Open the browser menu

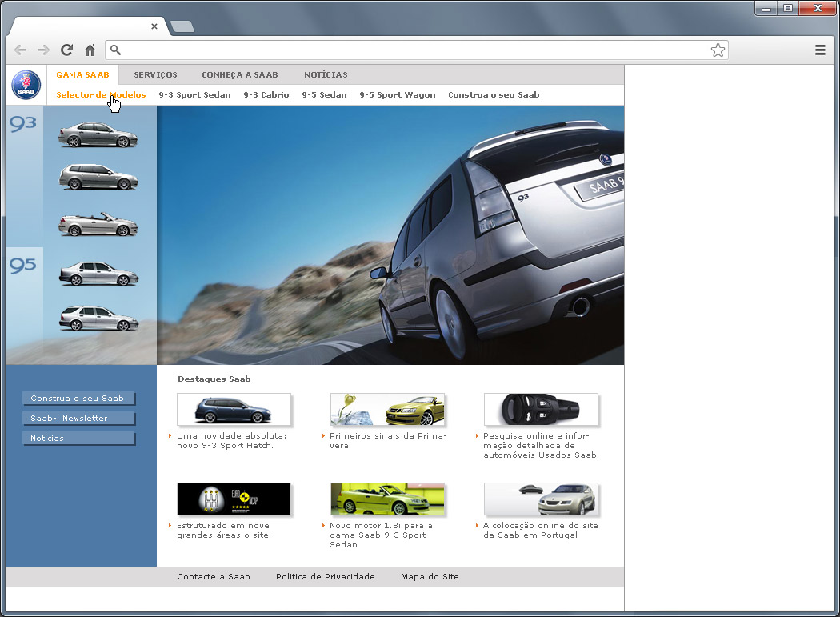pos(820,50)
